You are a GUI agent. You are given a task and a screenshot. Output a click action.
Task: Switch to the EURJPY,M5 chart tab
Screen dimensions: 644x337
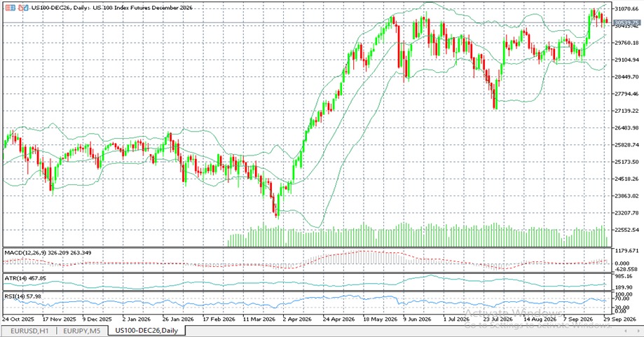83,331
